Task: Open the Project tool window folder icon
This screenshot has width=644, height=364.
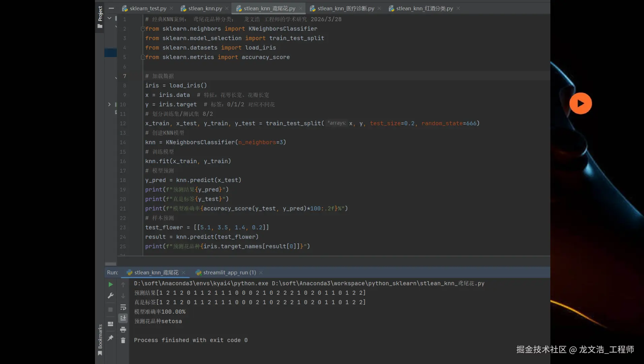Action: tap(100, 26)
